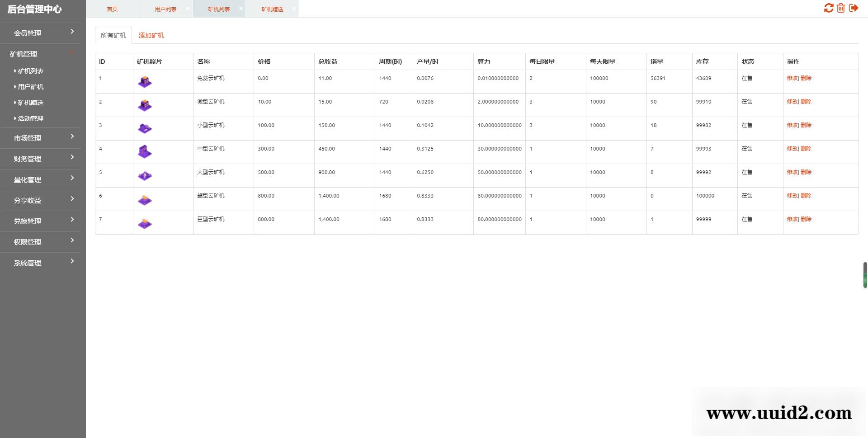Open the 首页 tab
868x438 pixels.
point(112,9)
